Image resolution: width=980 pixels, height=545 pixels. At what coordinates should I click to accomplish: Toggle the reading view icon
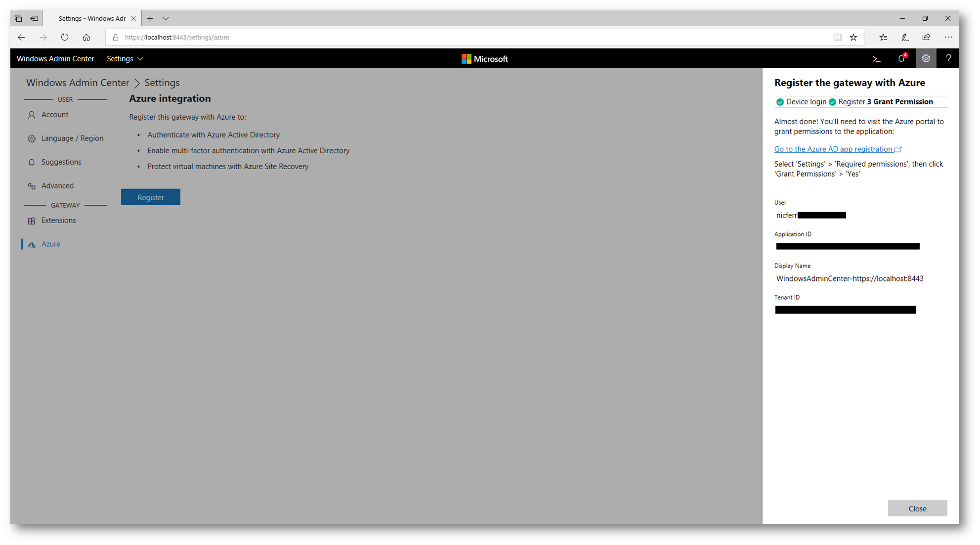click(837, 37)
